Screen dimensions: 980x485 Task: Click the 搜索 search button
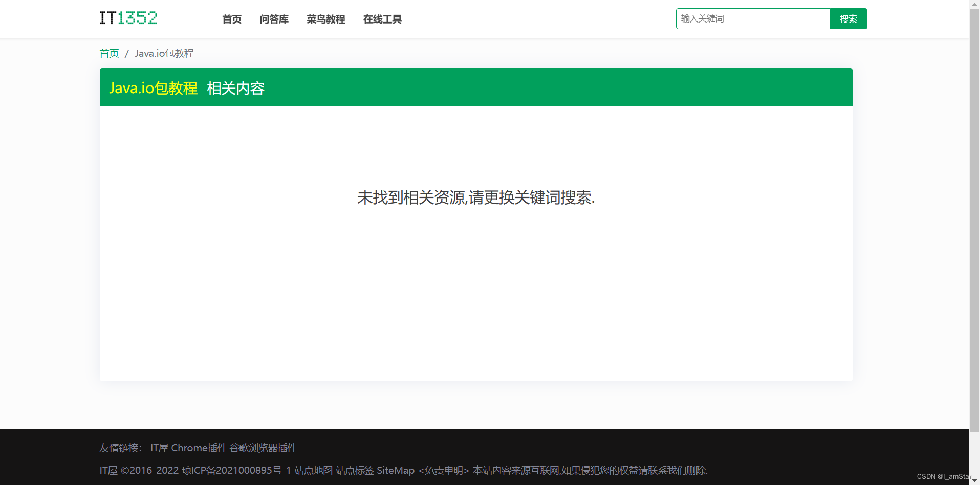pyautogui.click(x=848, y=18)
